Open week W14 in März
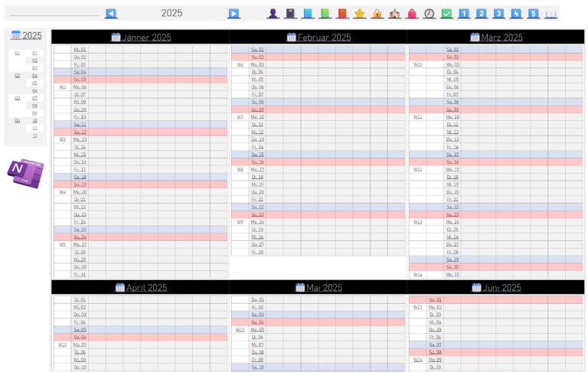Screen dimensions: 588x372 pyautogui.click(x=418, y=275)
